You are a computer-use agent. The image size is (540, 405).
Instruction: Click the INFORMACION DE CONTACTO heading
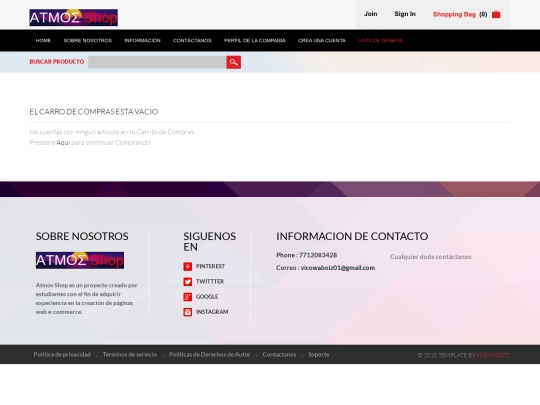click(x=352, y=236)
